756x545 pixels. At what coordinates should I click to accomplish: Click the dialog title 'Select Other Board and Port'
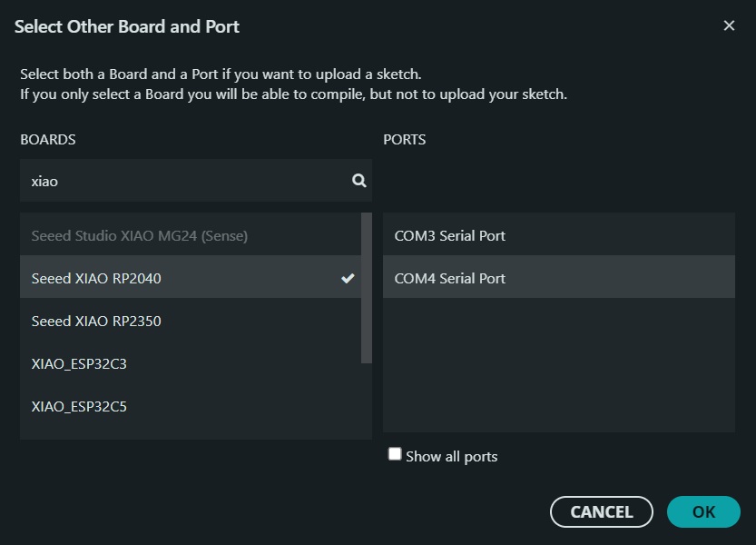click(127, 26)
